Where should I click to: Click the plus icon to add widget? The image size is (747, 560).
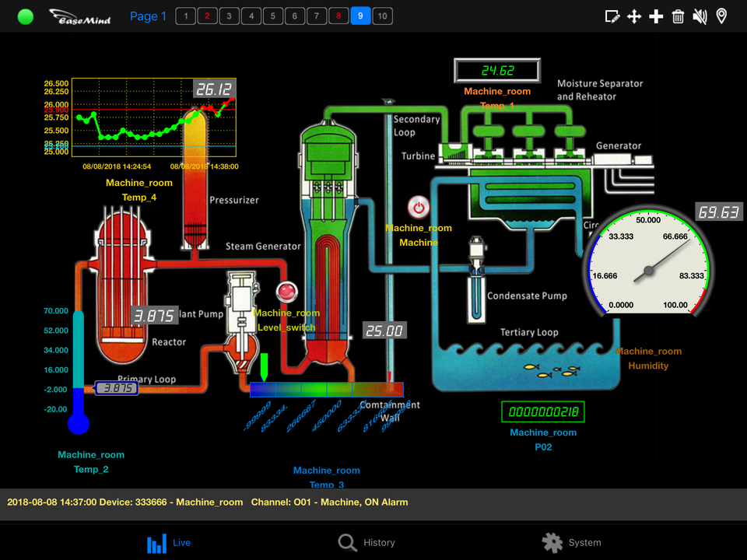(656, 16)
